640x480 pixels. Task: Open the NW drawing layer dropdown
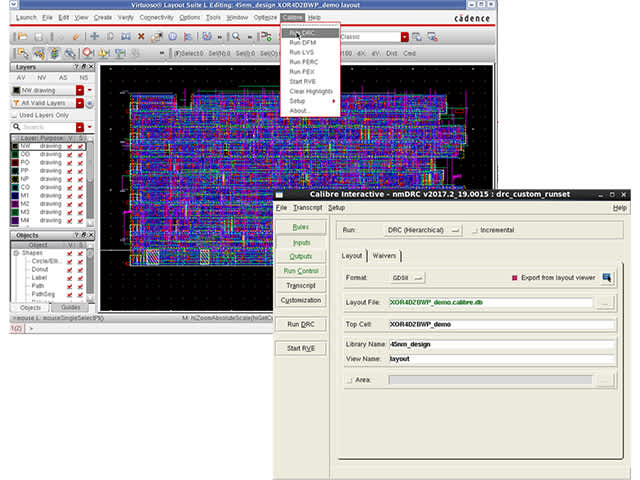80,90
